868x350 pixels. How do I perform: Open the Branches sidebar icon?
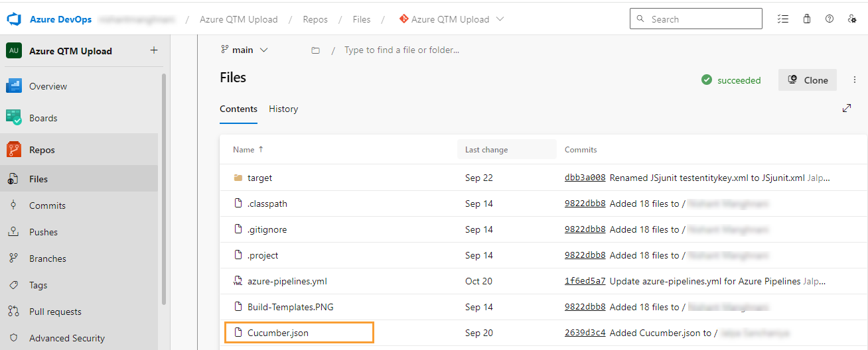[13, 259]
